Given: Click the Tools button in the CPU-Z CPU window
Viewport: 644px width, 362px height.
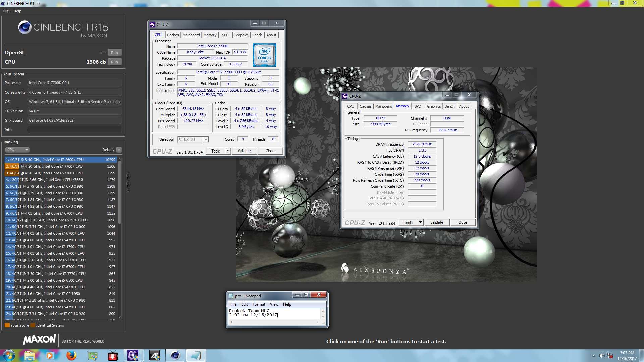Looking at the screenshot, I should pos(216,151).
